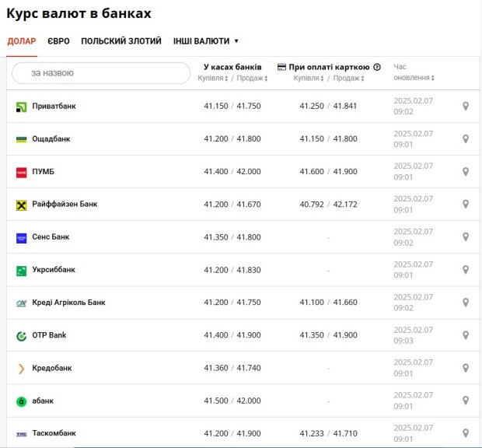This screenshot has width=482, height=448.
Task: Open map pin for Сенс Банк
Action: [x=466, y=236]
